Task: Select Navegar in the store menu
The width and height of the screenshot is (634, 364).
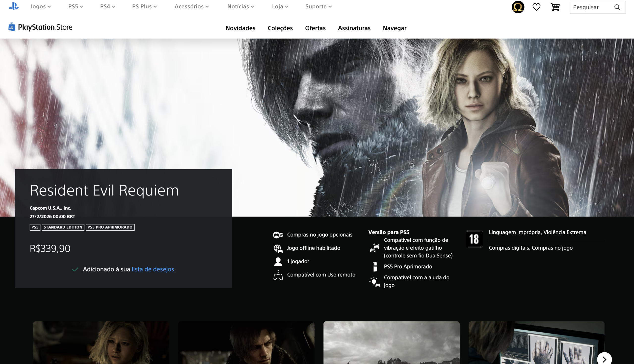Action: tap(395, 28)
